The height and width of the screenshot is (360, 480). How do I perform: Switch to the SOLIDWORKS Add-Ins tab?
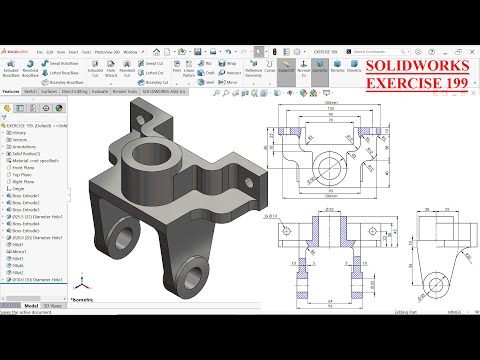point(164,91)
